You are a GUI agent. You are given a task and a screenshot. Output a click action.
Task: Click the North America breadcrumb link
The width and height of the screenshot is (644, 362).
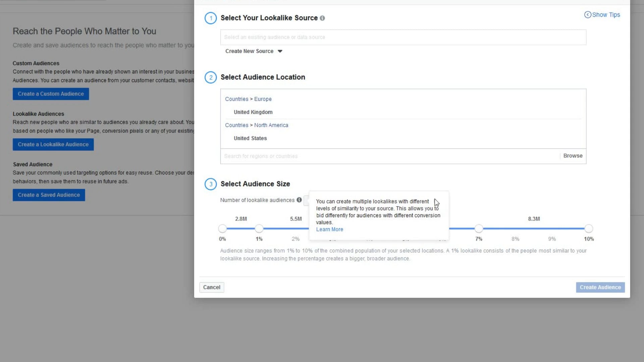tap(271, 125)
